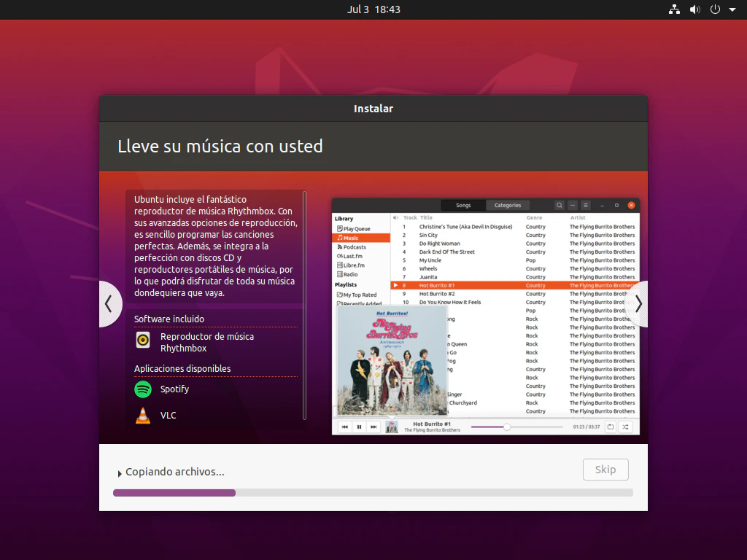Open the volume icon in top bar
This screenshot has height=560, width=747.
click(695, 9)
